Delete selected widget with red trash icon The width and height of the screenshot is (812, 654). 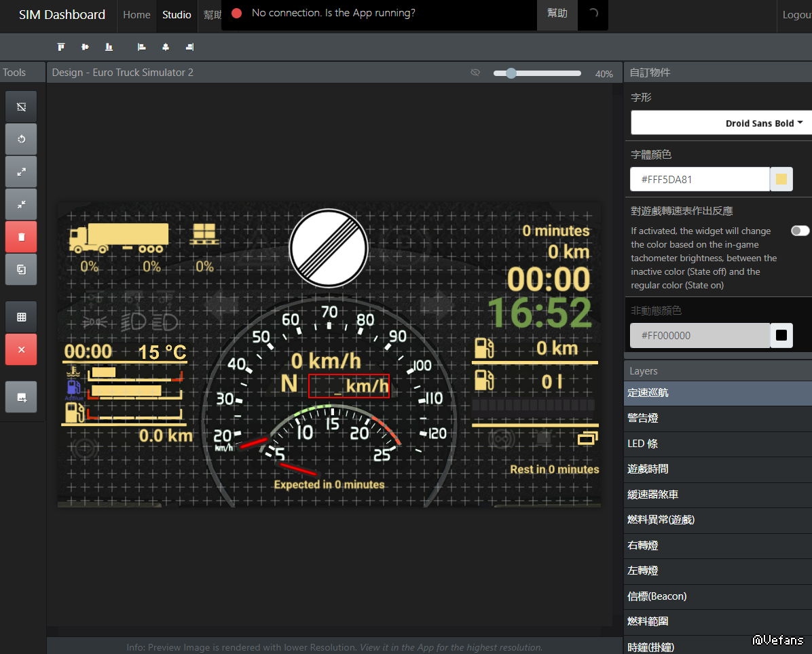(x=21, y=237)
